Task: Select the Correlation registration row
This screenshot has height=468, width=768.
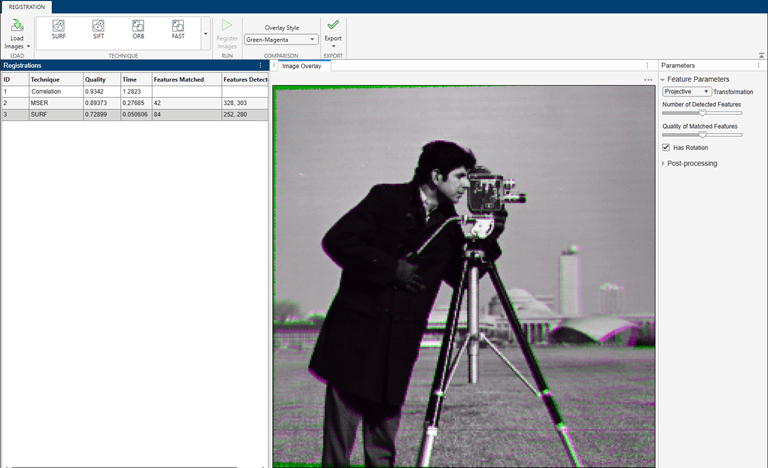Action: pyautogui.click(x=135, y=91)
